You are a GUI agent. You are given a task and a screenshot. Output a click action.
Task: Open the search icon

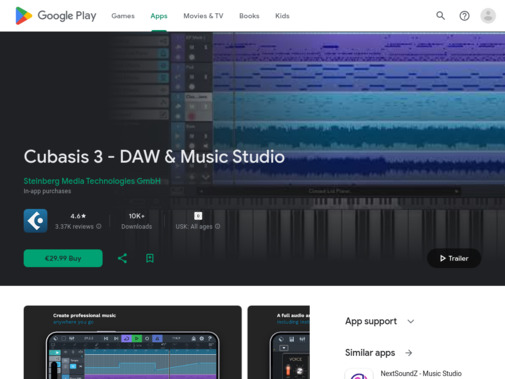[x=441, y=16]
